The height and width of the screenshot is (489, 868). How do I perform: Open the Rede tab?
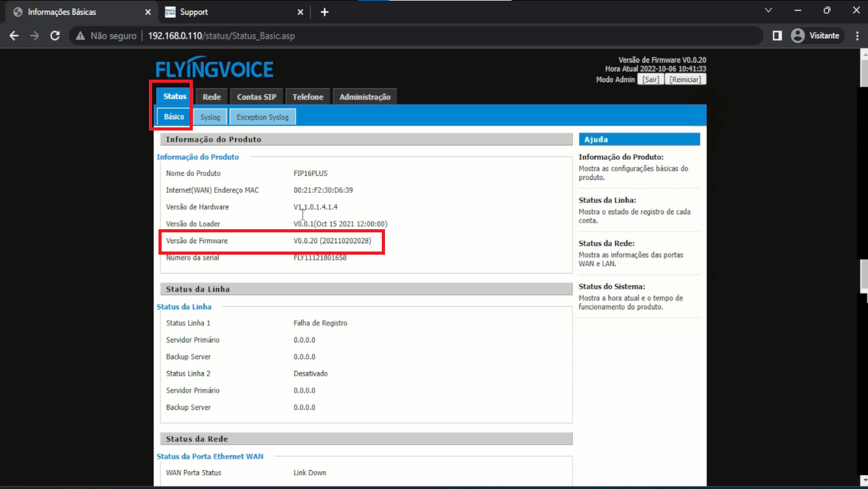click(x=211, y=97)
